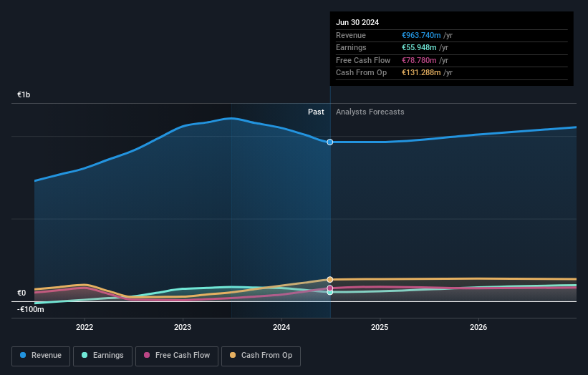588x375 pixels.
Task: Click the €1b y-axis label
Action: click(x=24, y=94)
